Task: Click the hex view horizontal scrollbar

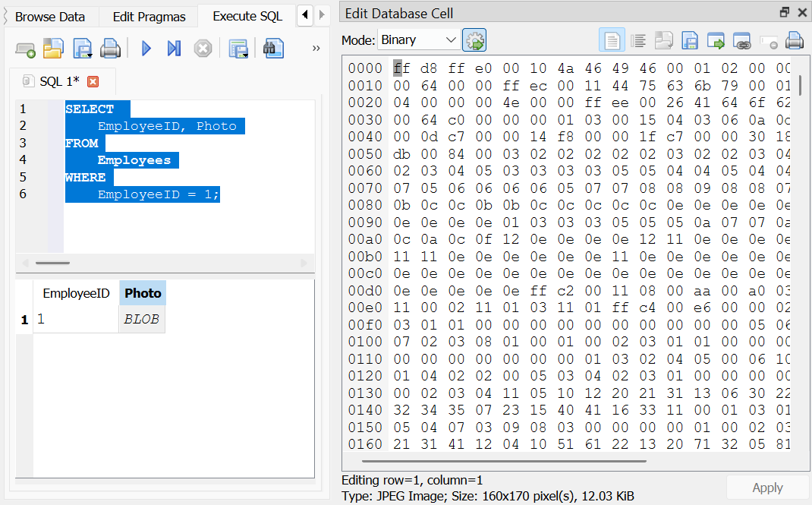Action: coord(503,460)
